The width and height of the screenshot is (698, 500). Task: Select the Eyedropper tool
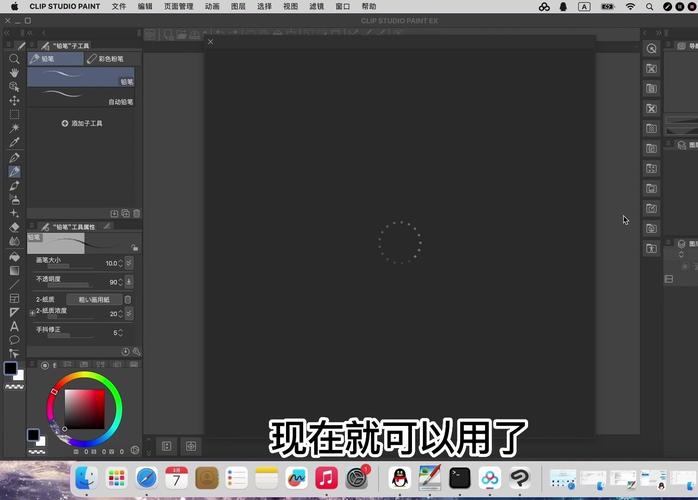[14, 142]
